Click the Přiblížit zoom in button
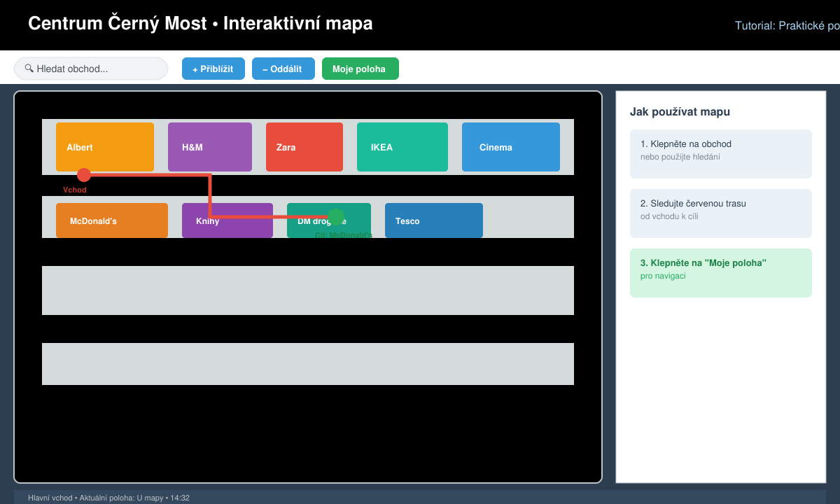The image size is (840, 504). [x=213, y=69]
